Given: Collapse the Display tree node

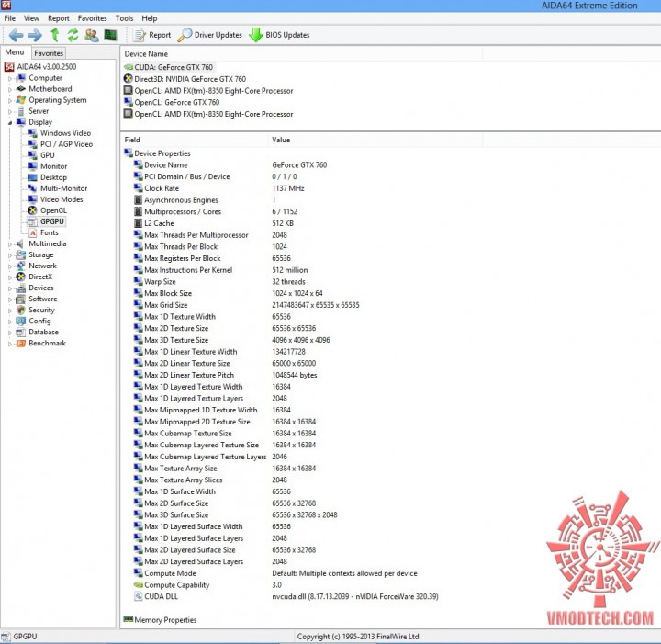Looking at the screenshot, I should tap(10, 123).
